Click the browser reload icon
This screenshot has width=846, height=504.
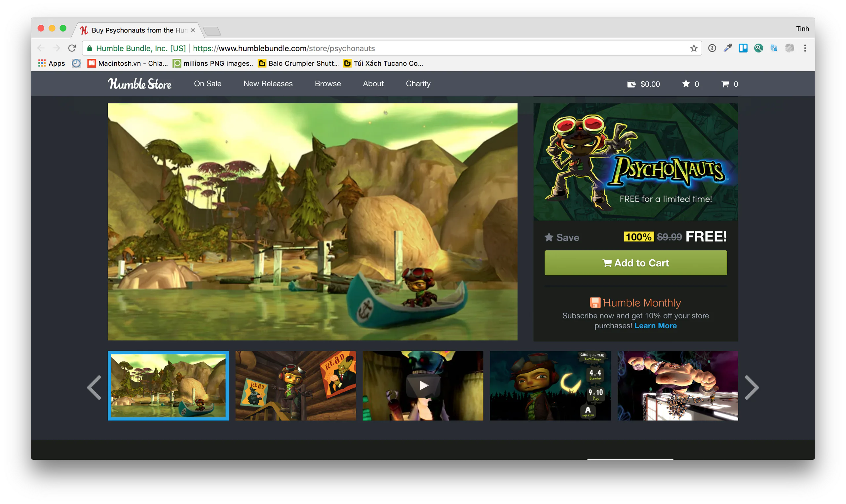coord(72,48)
